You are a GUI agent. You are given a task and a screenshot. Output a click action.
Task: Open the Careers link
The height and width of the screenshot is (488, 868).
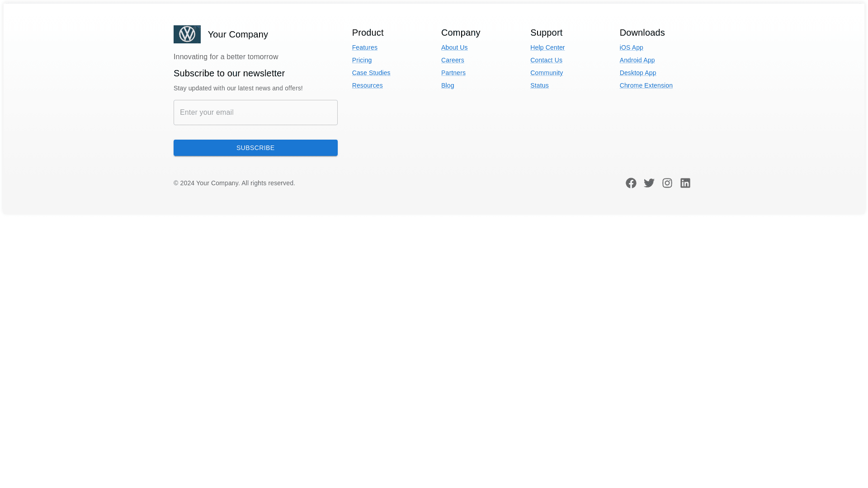[x=452, y=60]
